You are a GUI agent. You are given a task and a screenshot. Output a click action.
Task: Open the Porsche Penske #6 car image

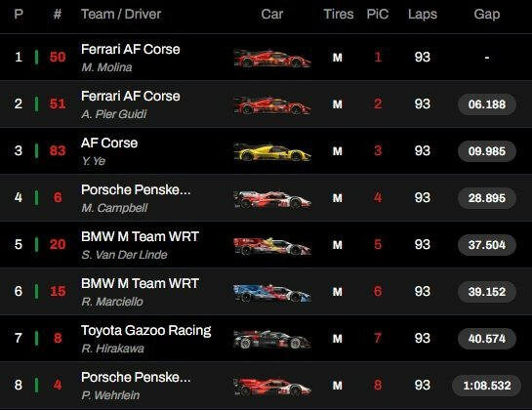coord(272,199)
